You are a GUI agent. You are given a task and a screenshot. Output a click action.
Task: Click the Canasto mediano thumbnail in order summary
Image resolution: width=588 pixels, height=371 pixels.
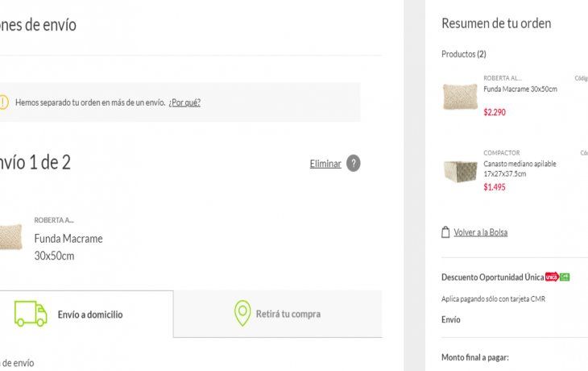[461, 172]
